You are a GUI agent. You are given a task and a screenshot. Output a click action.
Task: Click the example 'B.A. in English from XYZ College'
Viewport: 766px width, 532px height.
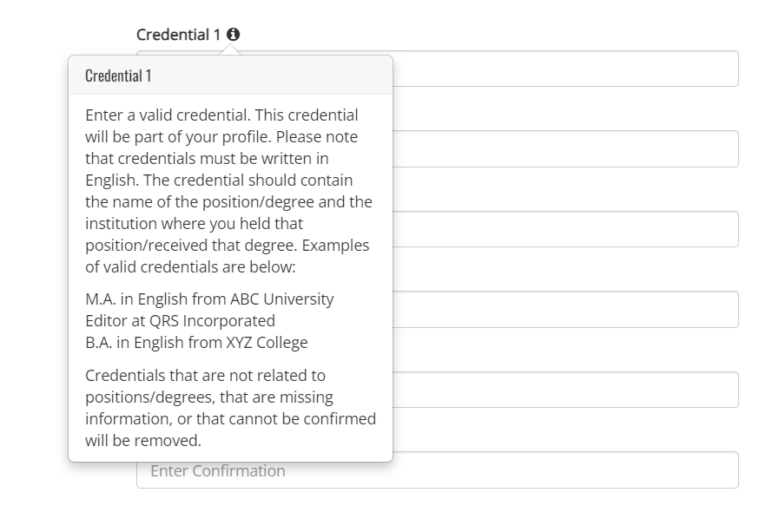(x=196, y=342)
